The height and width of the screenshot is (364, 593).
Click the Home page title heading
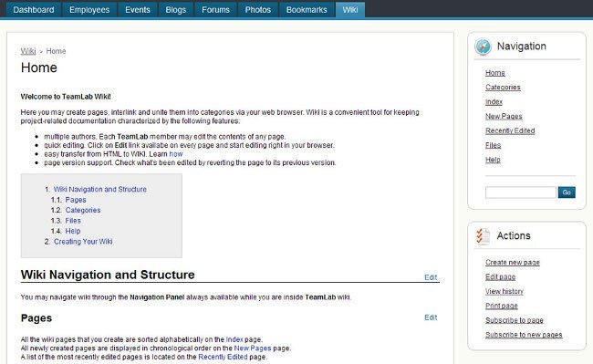[39, 68]
